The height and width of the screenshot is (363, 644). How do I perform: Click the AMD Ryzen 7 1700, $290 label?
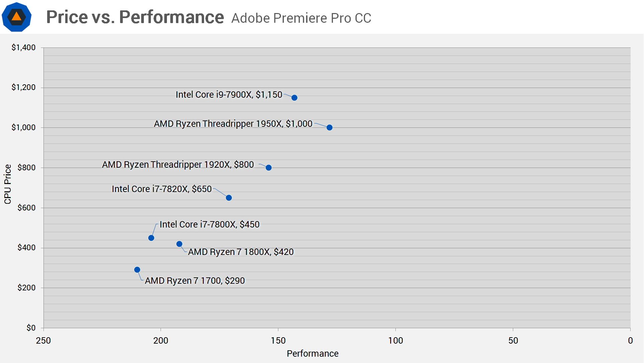[195, 281]
